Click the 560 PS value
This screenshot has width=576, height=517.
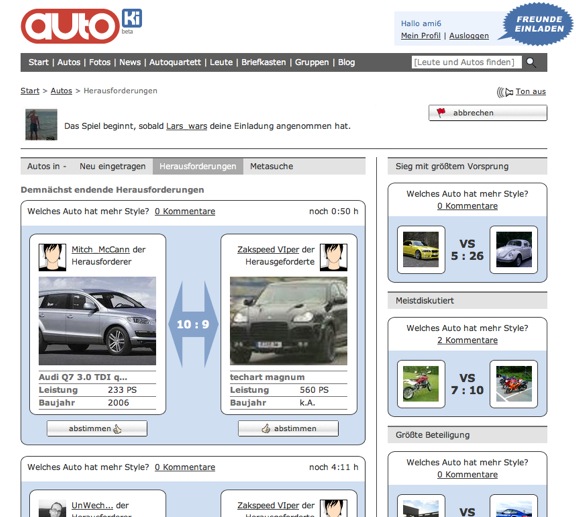click(x=314, y=390)
